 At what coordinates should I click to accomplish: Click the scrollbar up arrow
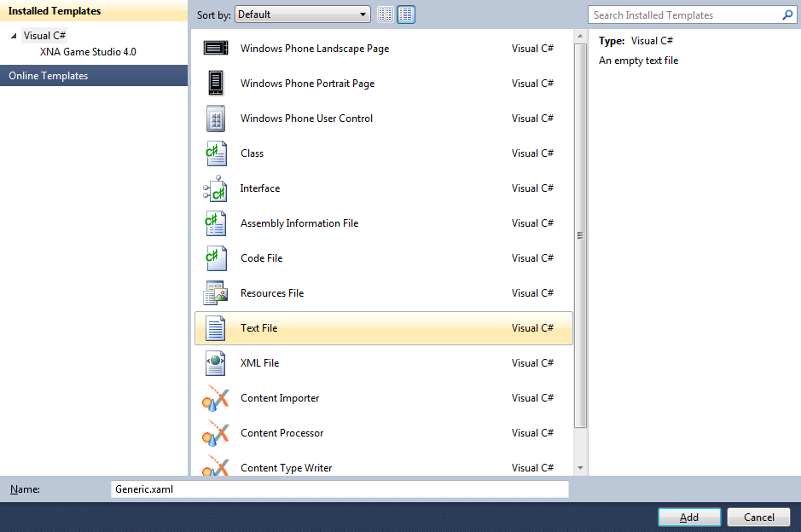coord(580,37)
